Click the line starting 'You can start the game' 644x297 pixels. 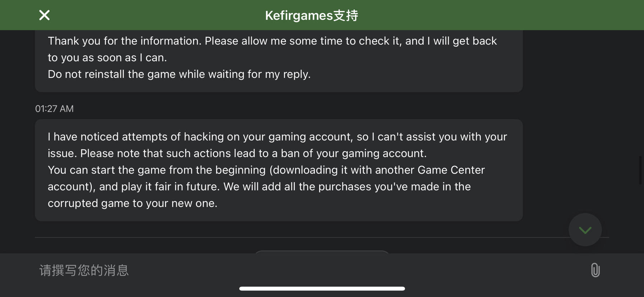[266, 170]
